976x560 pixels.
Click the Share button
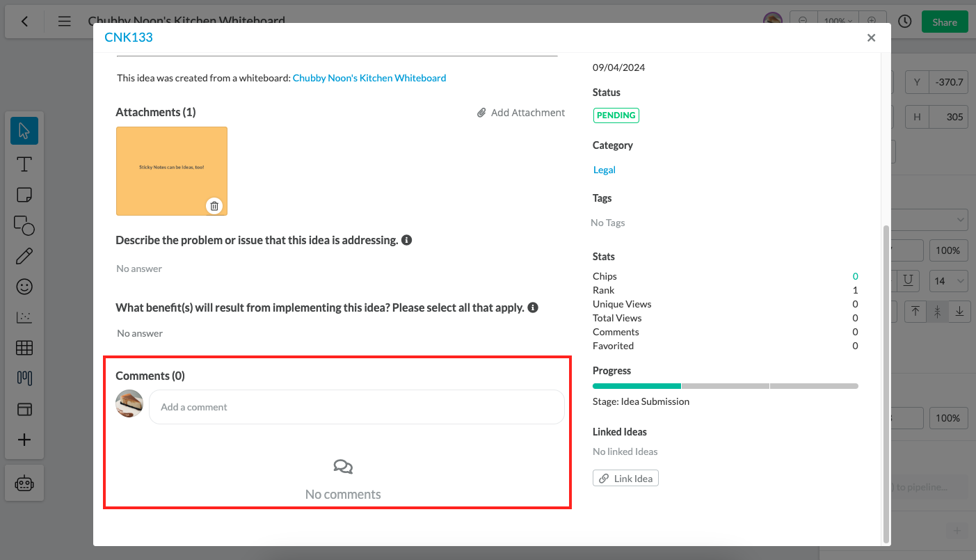[945, 22]
